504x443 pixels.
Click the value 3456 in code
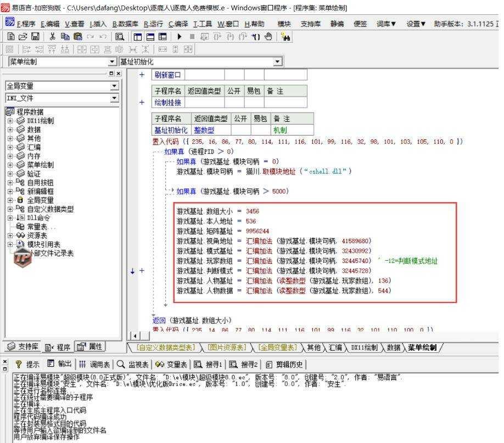[253, 211]
